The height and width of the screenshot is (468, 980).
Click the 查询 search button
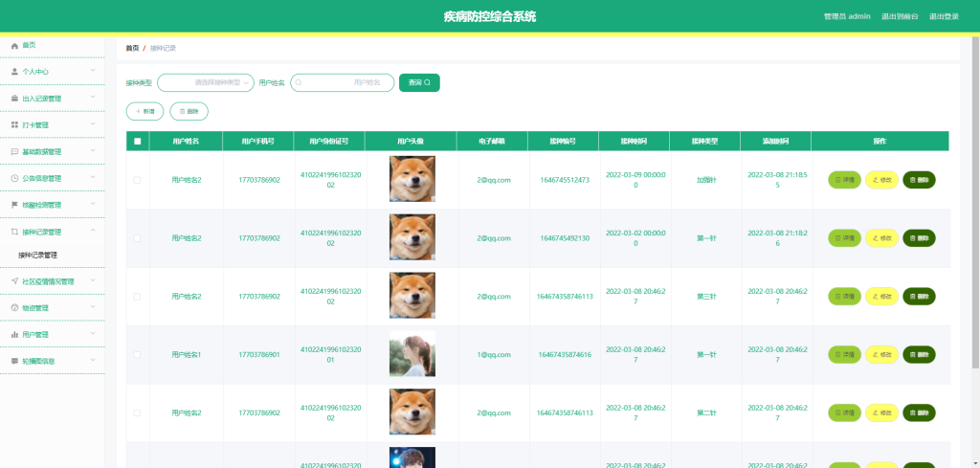click(x=419, y=82)
